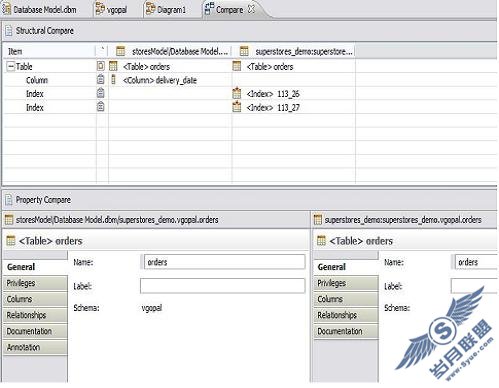The width and height of the screenshot is (499, 388).
Task: Click superstores_demo.vgopal.orders path header in right pane
Action: coord(403,220)
